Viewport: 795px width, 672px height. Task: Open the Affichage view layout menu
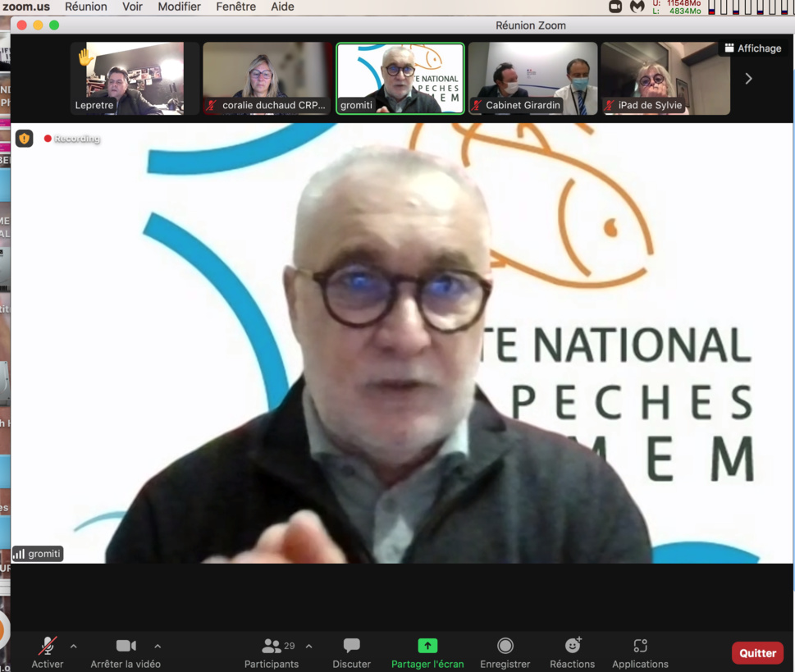point(752,48)
